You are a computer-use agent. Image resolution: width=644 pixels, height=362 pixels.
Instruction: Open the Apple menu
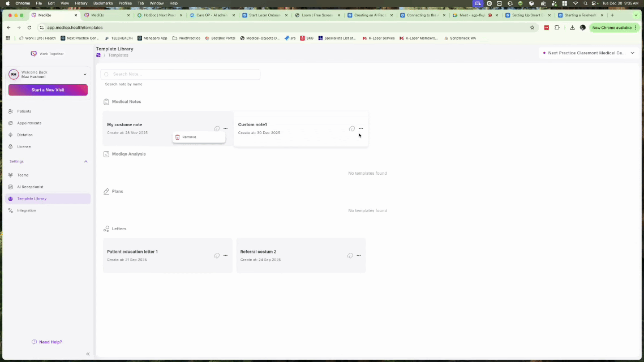[x=7, y=3]
